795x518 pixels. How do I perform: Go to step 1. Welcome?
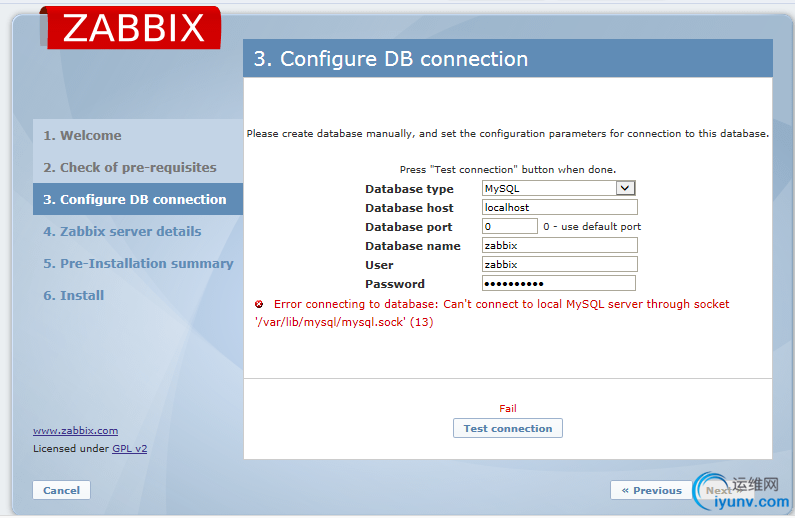[82, 135]
